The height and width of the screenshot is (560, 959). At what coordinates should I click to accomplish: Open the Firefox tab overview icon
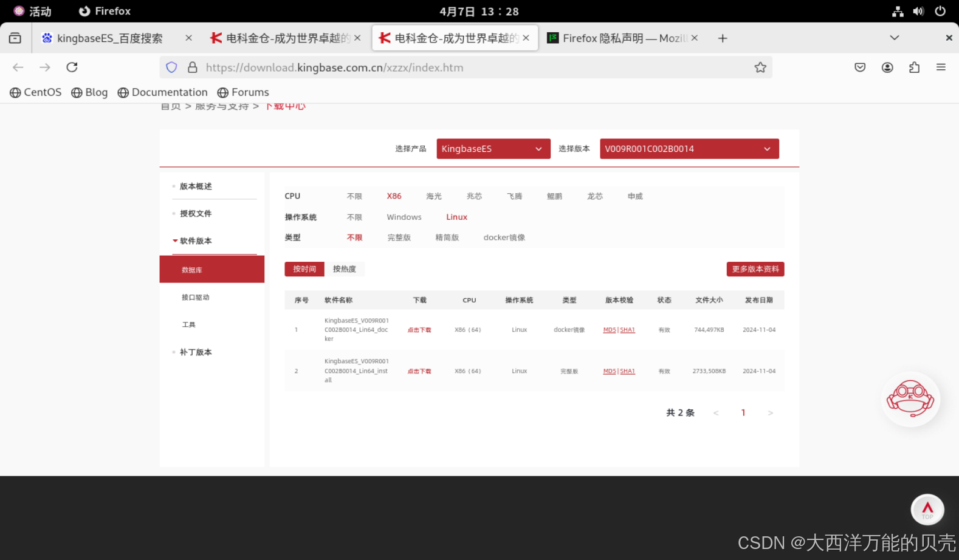click(15, 38)
